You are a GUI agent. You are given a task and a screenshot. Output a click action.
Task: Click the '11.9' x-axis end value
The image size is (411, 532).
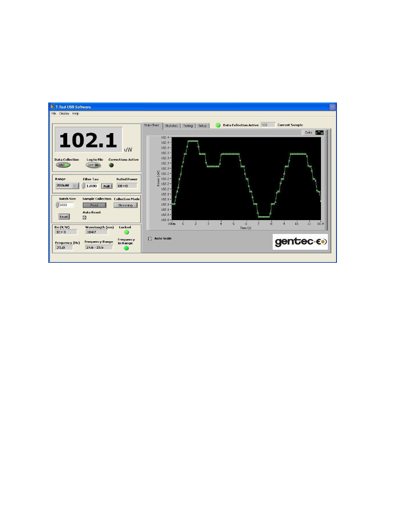coord(320,224)
